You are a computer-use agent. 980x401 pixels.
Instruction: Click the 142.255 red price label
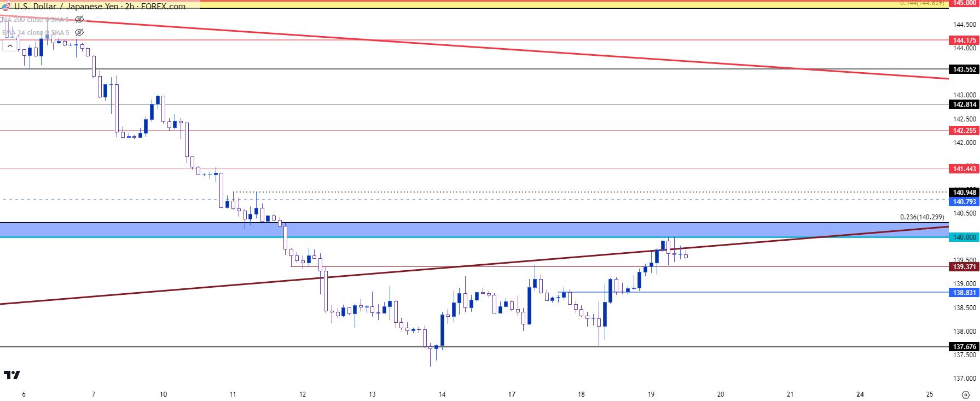click(x=964, y=130)
